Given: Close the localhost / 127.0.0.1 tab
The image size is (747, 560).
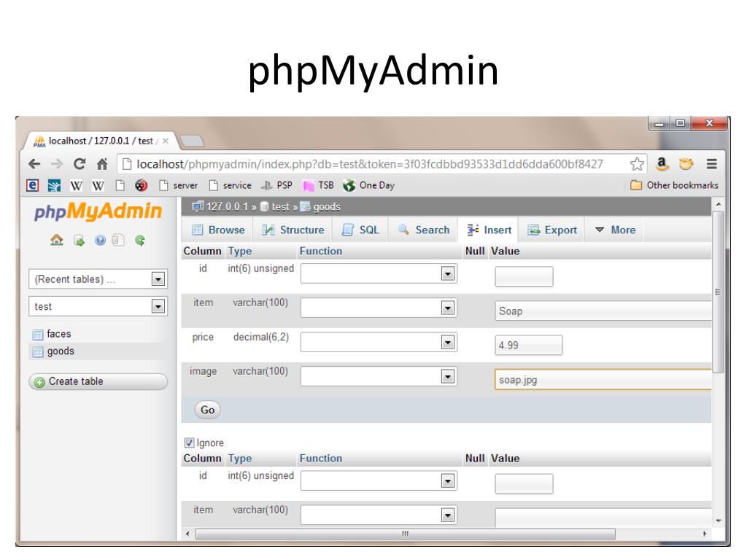Looking at the screenshot, I should point(166,141).
